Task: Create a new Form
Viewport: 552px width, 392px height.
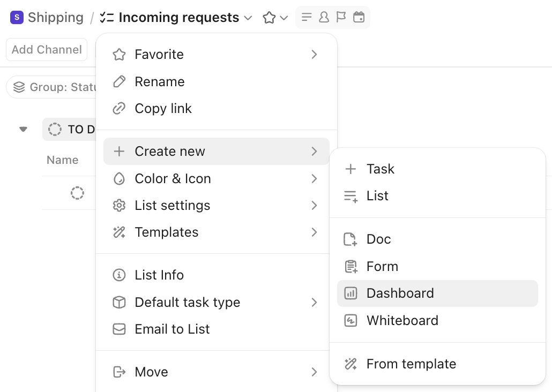Action: point(382,266)
